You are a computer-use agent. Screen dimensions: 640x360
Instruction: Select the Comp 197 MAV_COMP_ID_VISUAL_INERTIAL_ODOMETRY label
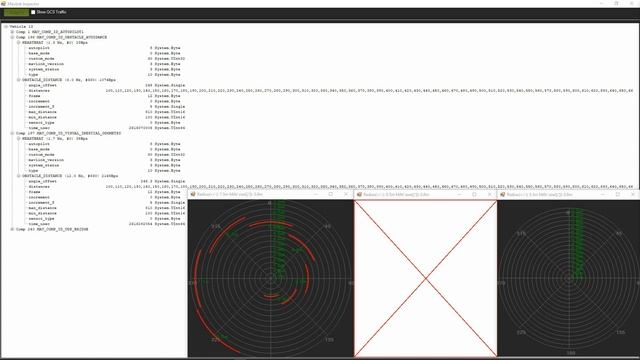(x=68, y=133)
